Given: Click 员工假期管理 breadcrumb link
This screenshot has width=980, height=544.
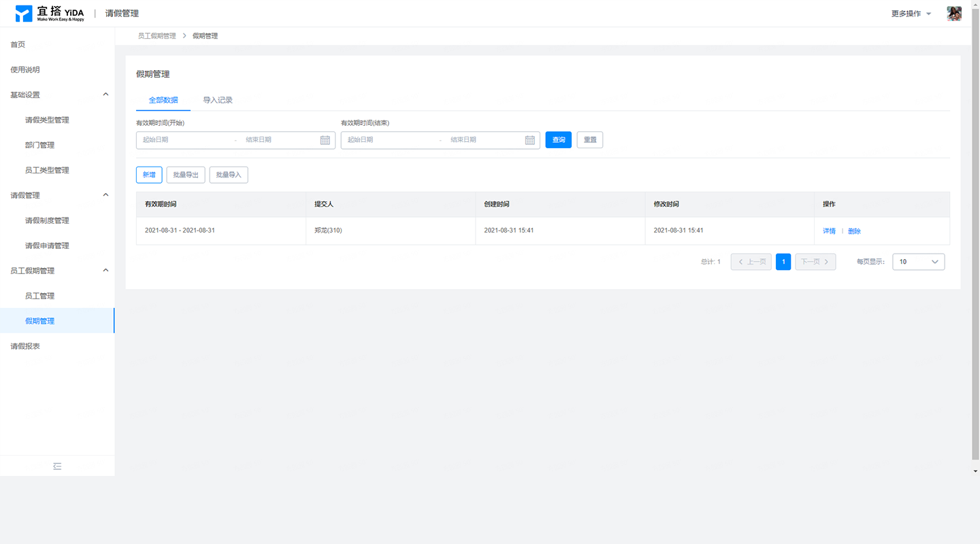Looking at the screenshot, I should click(157, 35).
